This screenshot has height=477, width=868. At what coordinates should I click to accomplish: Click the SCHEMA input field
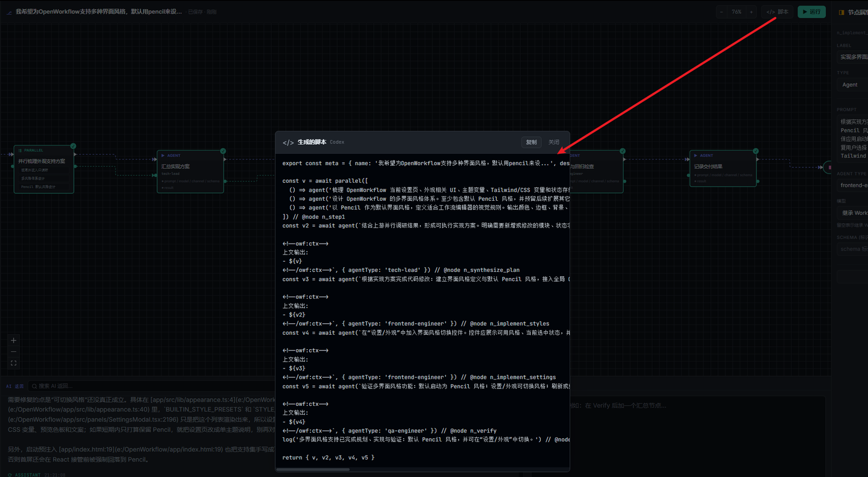(852, 248)
